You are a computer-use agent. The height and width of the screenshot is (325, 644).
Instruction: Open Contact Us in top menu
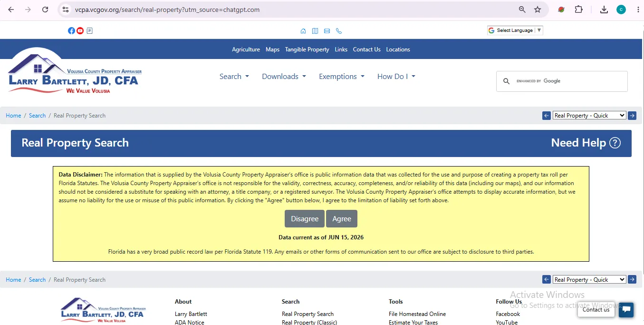(366, 49)
